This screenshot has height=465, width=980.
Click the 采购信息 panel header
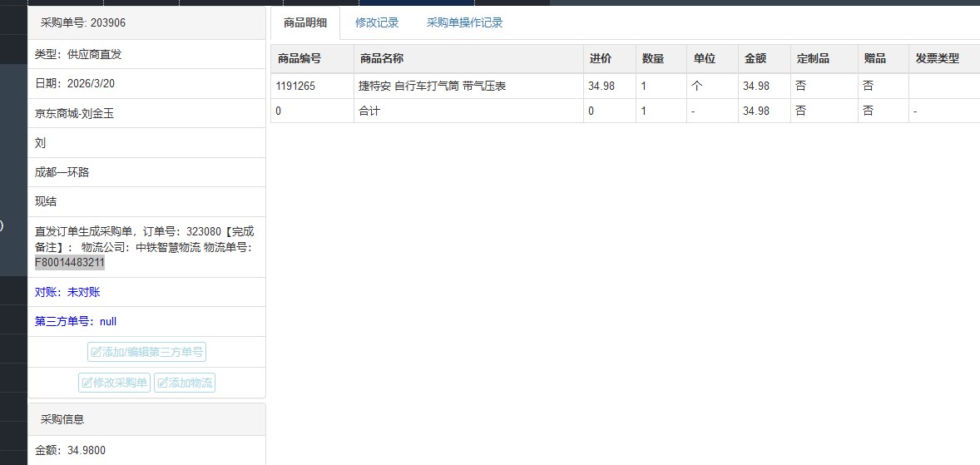click(62, 419)
